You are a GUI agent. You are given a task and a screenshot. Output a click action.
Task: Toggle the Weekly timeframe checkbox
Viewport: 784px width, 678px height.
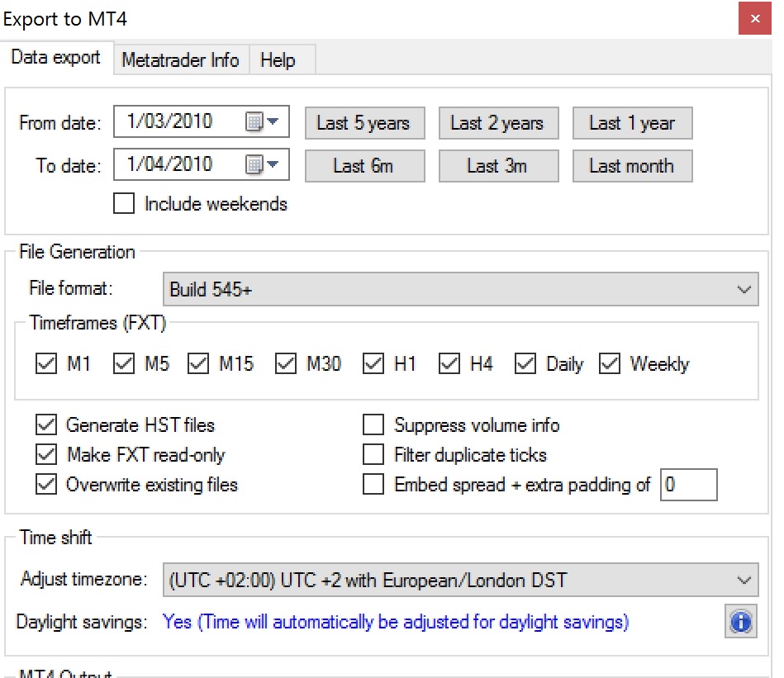click(x=610, y=363)
